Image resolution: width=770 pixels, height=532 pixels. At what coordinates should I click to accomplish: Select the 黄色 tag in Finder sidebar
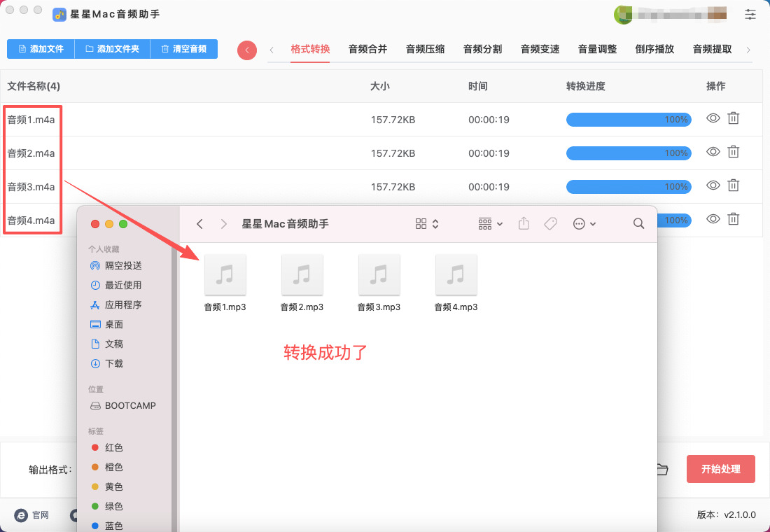tap(107, 486)
